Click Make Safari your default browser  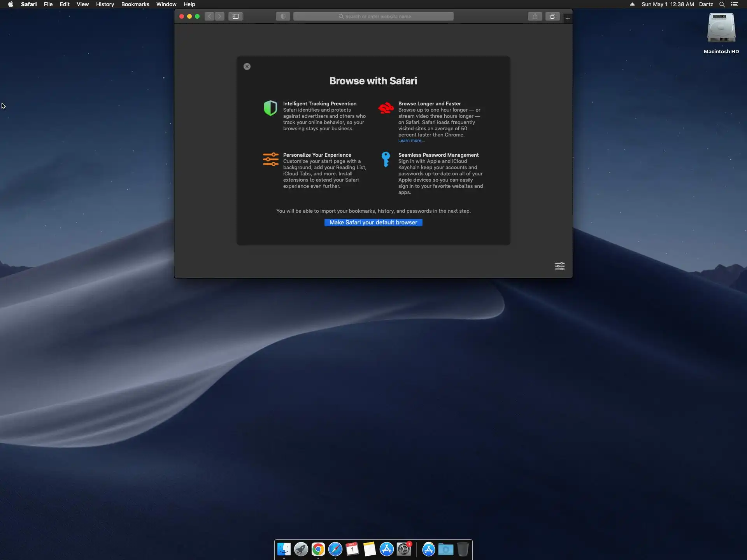[x=373, y=222]
